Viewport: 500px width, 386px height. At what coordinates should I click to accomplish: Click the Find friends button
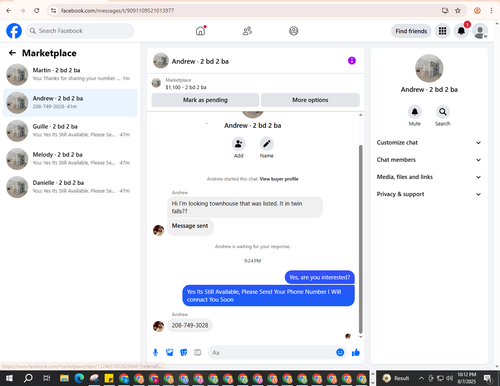tap(411, 31)
